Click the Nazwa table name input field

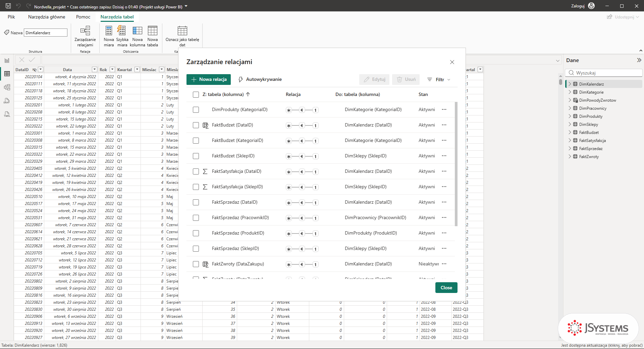(46, 33)
